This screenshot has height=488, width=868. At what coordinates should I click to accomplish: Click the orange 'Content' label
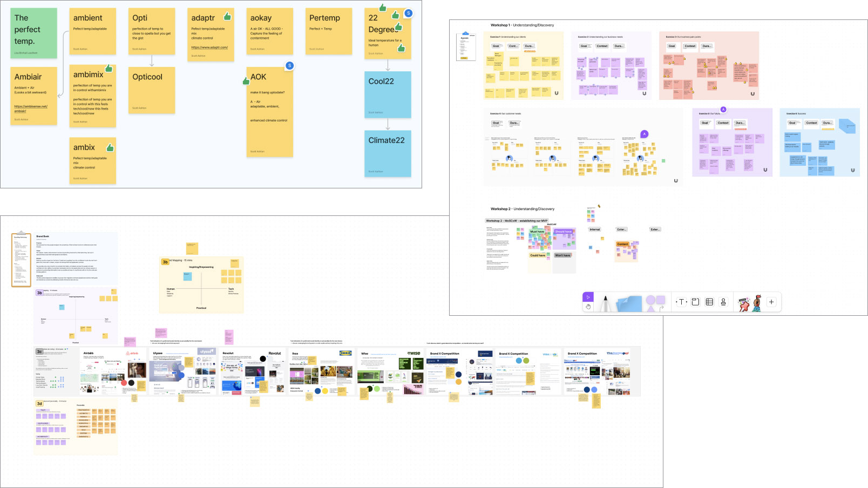[x=622, y=244]
